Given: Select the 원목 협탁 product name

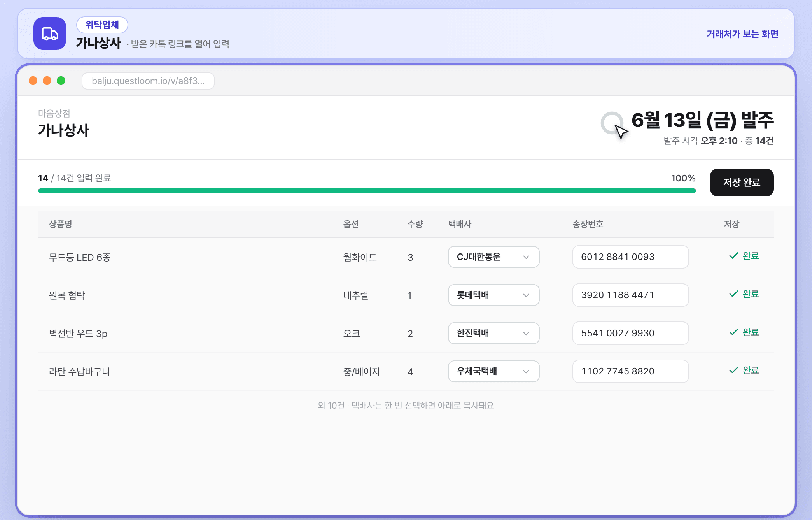Looking at the screenshot, I should click(x=67, y=295).
